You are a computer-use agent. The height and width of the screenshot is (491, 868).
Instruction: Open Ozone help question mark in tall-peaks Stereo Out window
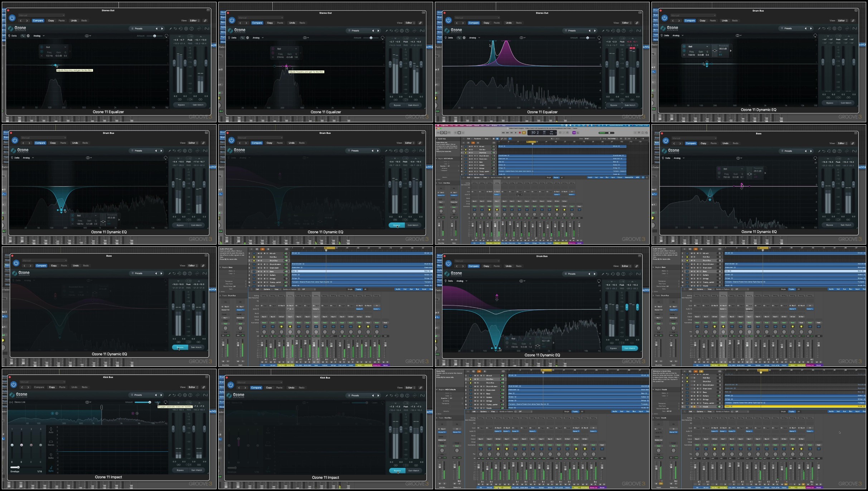point(624,31)
